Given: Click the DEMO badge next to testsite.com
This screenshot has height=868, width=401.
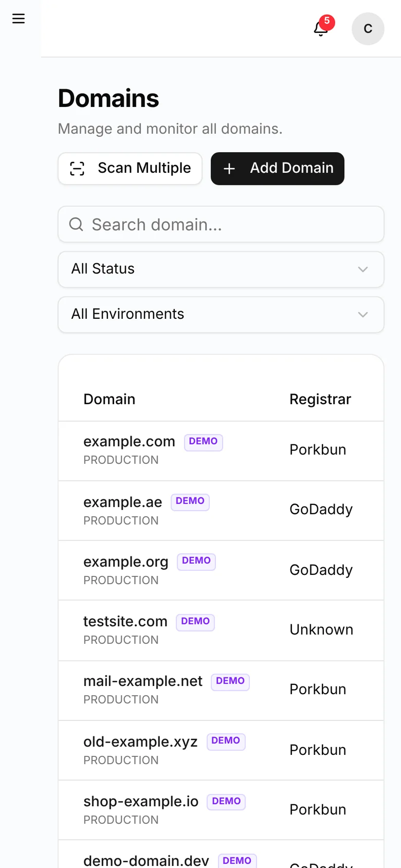Looking at the screenshot, I should (x=195, y=622).
